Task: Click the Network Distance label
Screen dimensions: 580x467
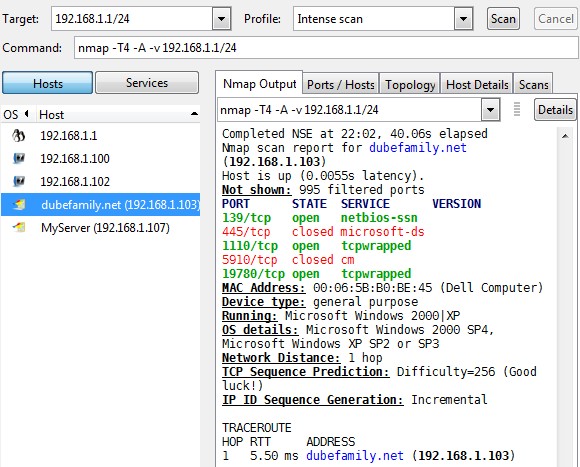Action: coord(281,358)
